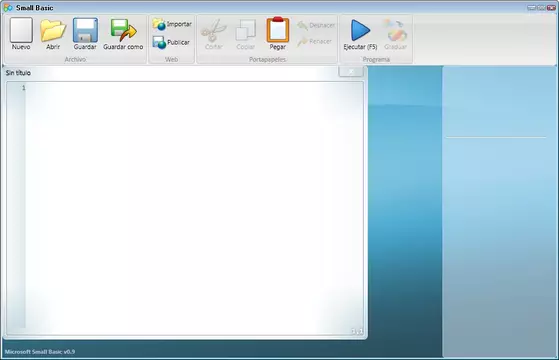The image size is (559, 360).
Task: Undo the last change with Deshacer
Action: 316,25
